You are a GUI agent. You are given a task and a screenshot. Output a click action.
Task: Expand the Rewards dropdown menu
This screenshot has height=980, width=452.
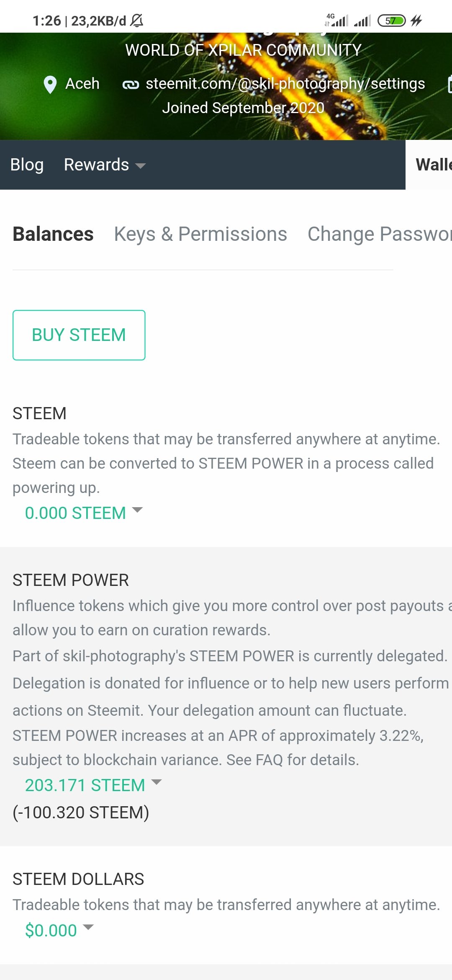(x=105, y=165)
